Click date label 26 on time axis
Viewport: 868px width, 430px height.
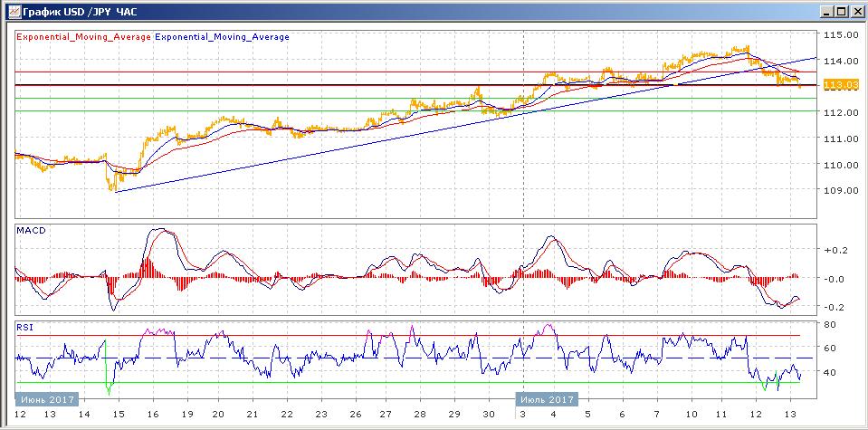coord(355,415)
